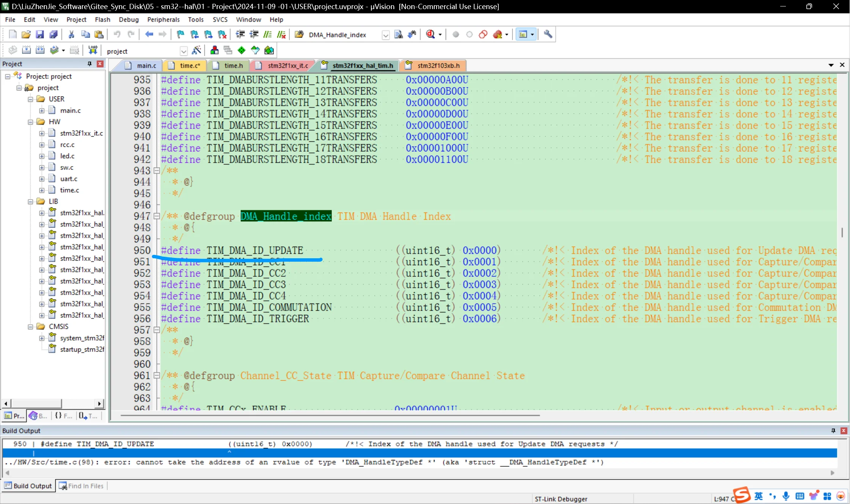Click the Download LOAD icon
The image size is (850, 504).
click(x=93, y=50)
